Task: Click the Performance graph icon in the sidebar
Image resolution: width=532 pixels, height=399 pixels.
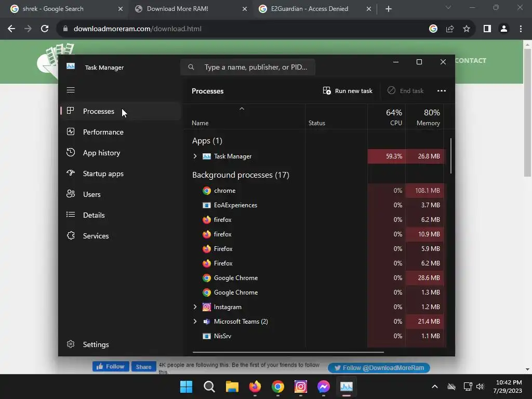Action: (71, 131)
